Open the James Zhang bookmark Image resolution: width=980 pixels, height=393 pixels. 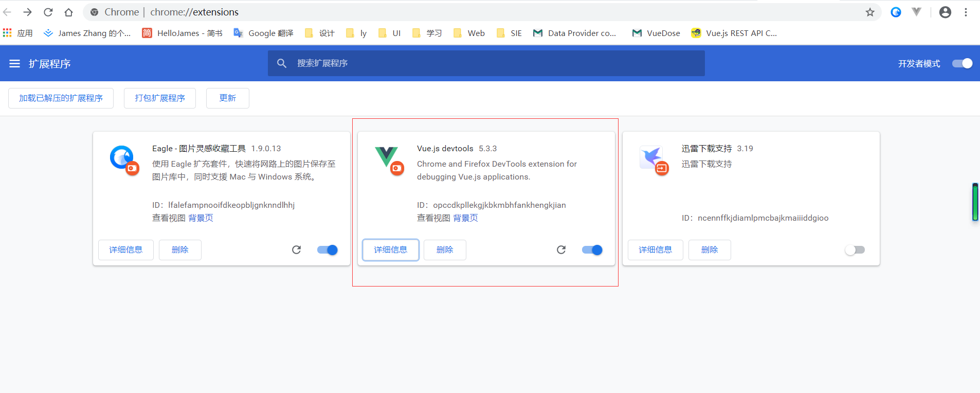87,33
